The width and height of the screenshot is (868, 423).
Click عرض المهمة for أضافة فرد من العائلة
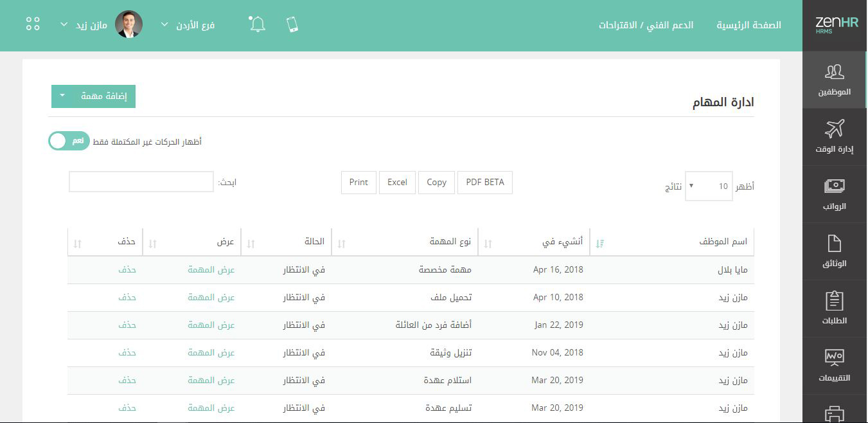(x=211, y=325)
